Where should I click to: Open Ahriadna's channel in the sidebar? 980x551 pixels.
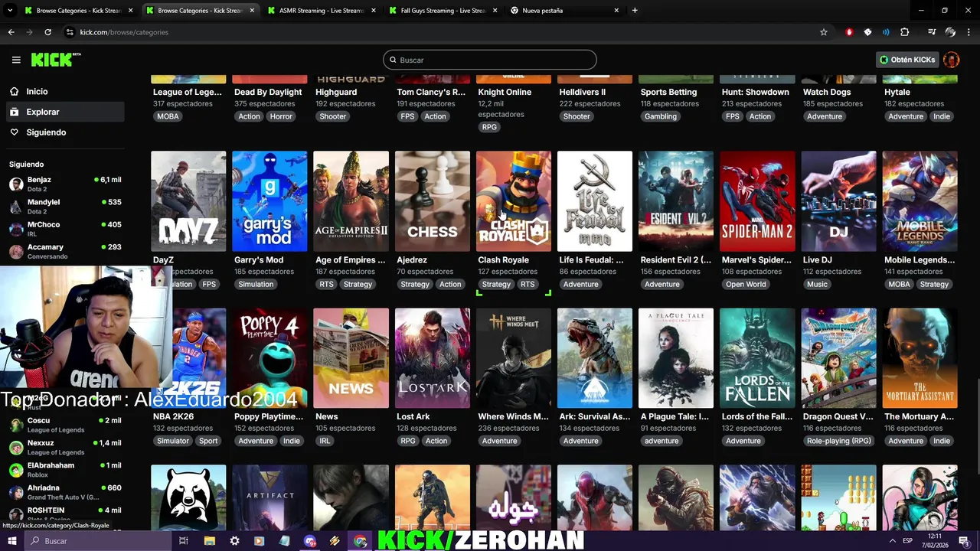coord(64,491)
